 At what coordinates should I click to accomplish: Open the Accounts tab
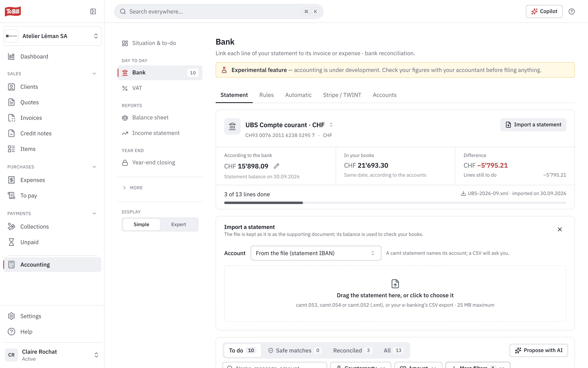384,95
